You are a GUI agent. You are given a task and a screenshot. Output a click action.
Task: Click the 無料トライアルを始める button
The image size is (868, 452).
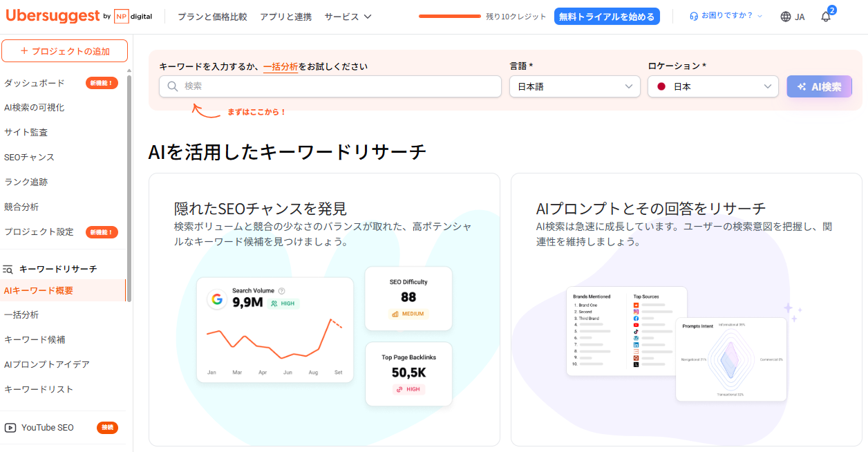pyautogui.click(x=607, y=17)
